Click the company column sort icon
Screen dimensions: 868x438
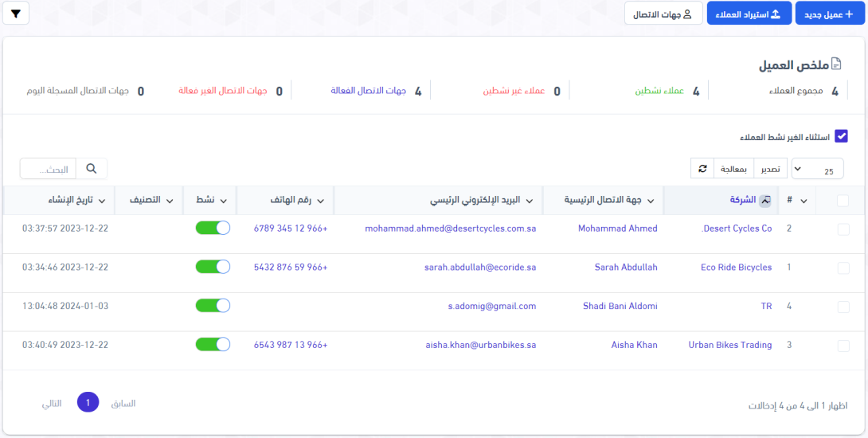pyautogui.click(x=765, y=201)
